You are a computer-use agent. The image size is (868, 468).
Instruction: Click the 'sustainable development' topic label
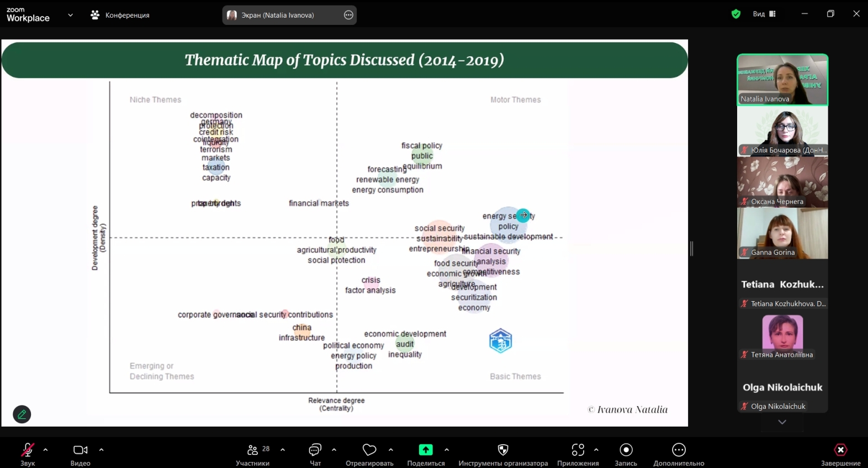508,236
